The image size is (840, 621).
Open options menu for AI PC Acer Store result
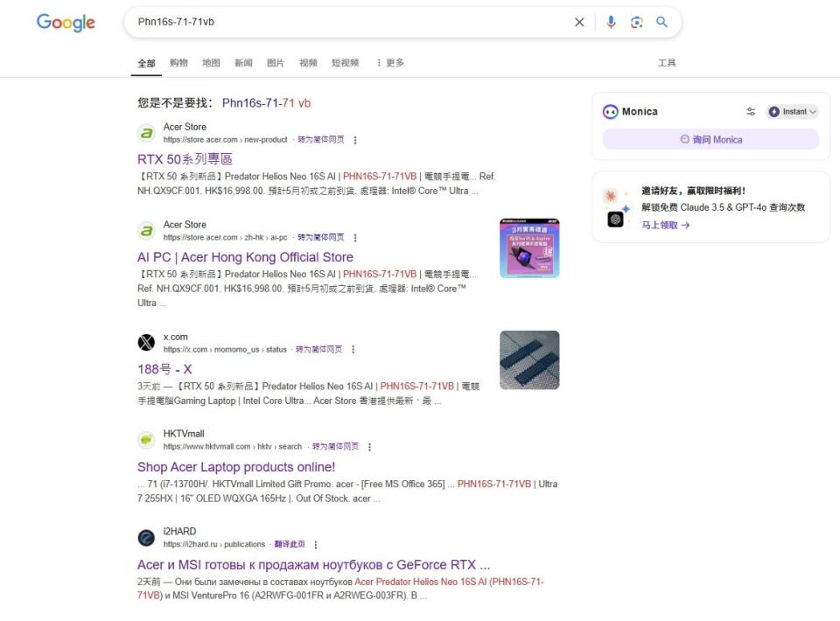[x=355, y=238]
